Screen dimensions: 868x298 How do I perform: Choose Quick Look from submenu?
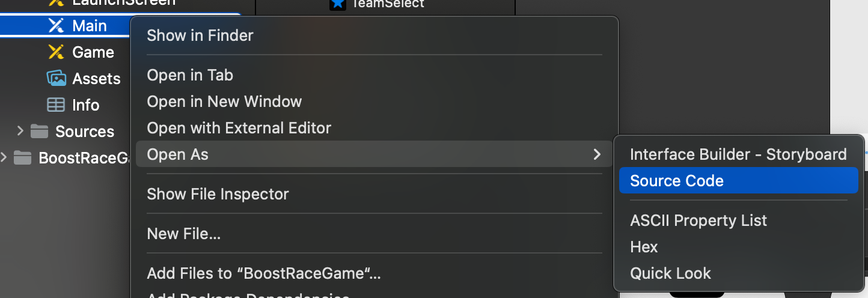670,273
